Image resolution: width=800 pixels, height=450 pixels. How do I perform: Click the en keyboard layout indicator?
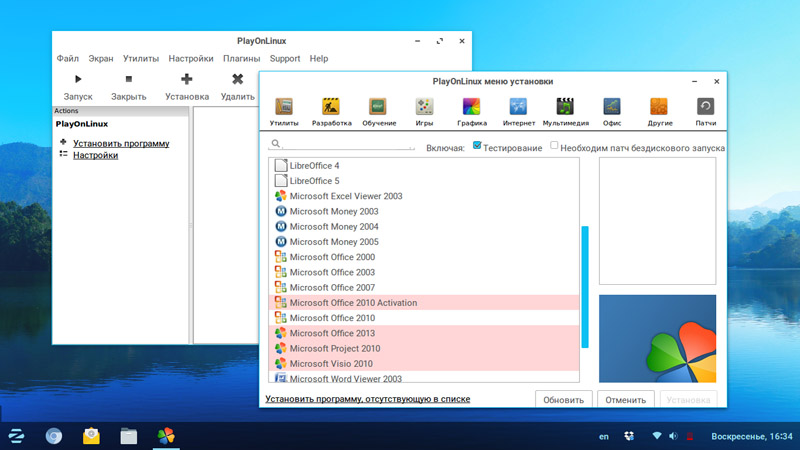604,437
